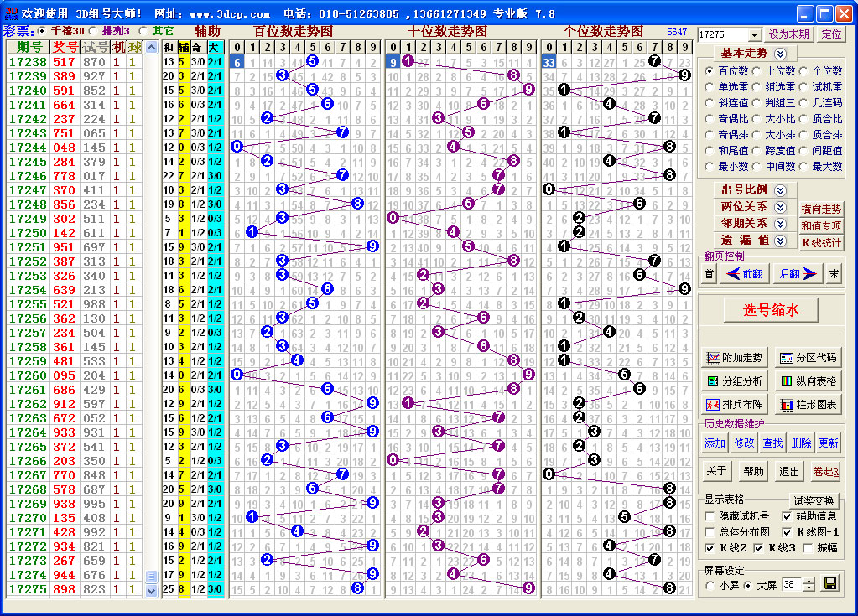Image resolution: width=858 pixels, height=616 pixels.
Task: Click the floppy disk save icon
Action: click(x=830, y=584)
